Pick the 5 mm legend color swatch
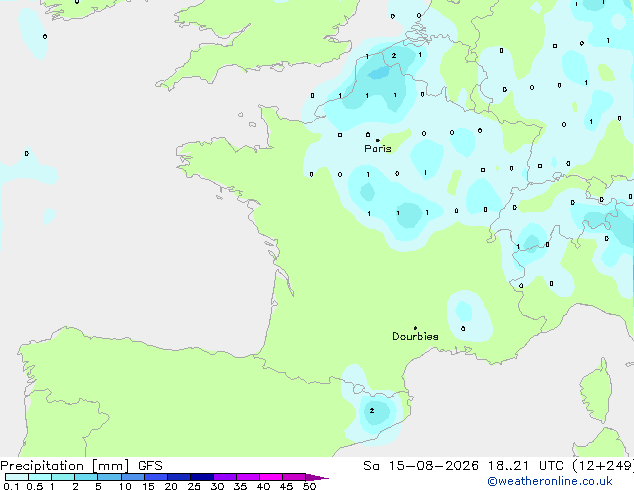This screenshot has height=490, width=634. click(x=109, y=477)
